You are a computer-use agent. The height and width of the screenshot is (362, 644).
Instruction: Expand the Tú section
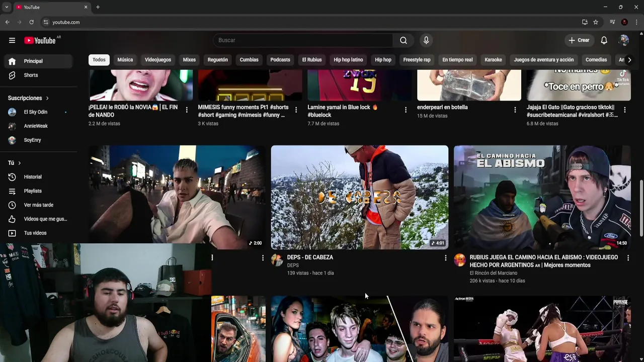click(x=15, y=163)
